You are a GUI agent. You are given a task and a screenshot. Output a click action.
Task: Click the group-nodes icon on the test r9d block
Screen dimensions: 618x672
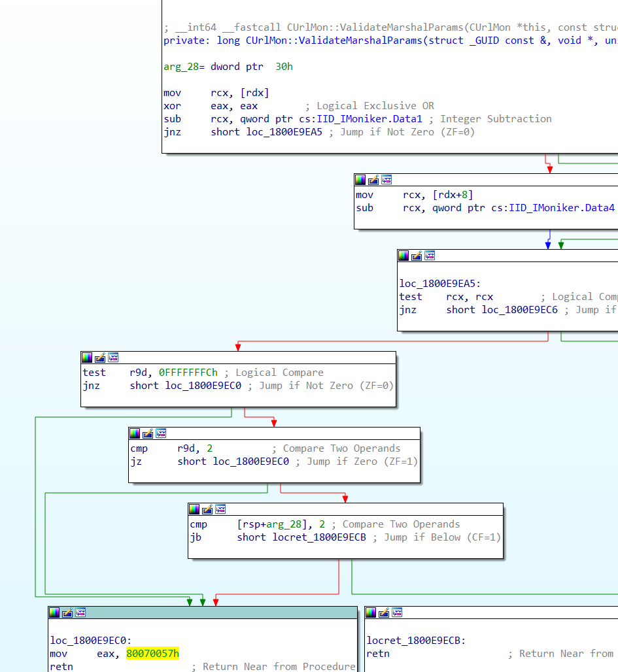(112, 358)
